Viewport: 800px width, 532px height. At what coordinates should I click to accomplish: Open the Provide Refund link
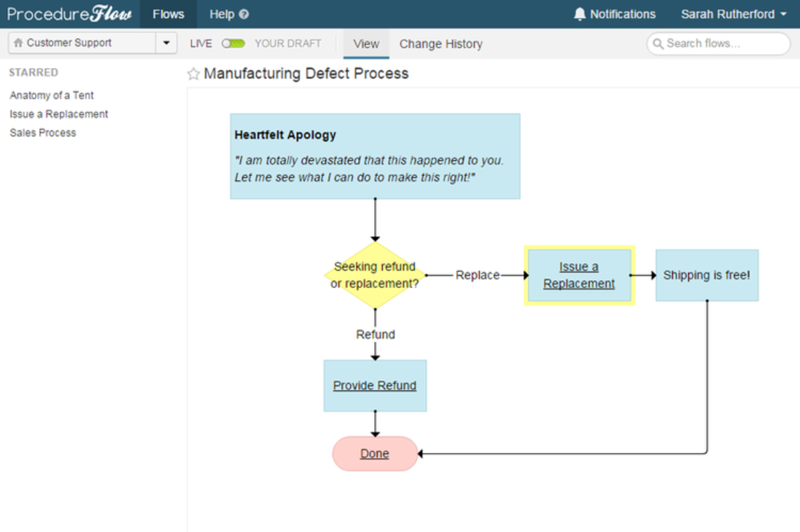click(x=375, y=386)
